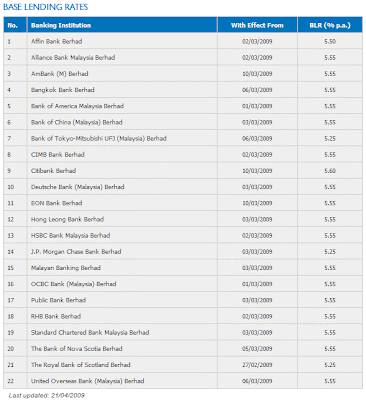Select Malayan Banking Berhad
The width and height of the screenshot is (366, 400).
point(66,268)
